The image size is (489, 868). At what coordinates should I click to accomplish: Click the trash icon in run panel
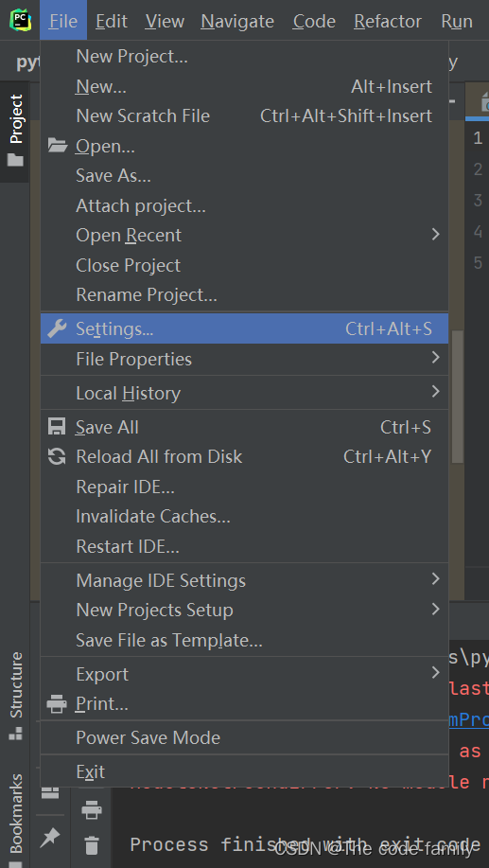click(91, 844)
